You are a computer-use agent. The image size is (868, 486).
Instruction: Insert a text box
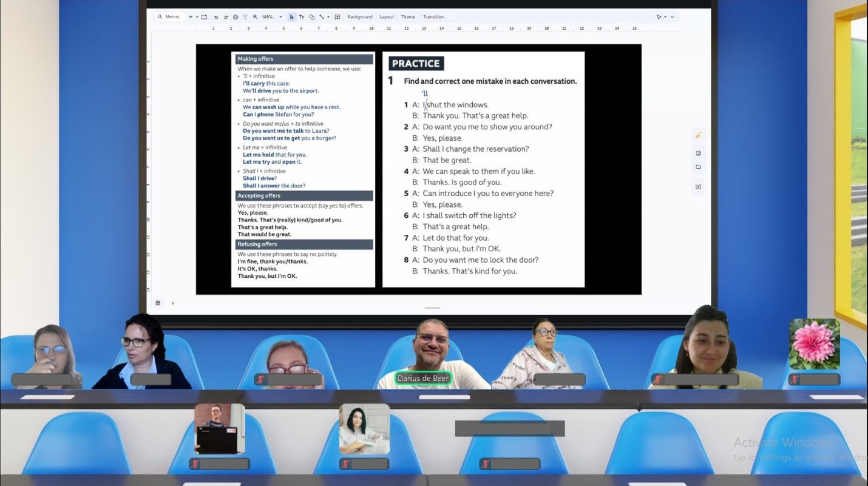click(x=302, y=17)
